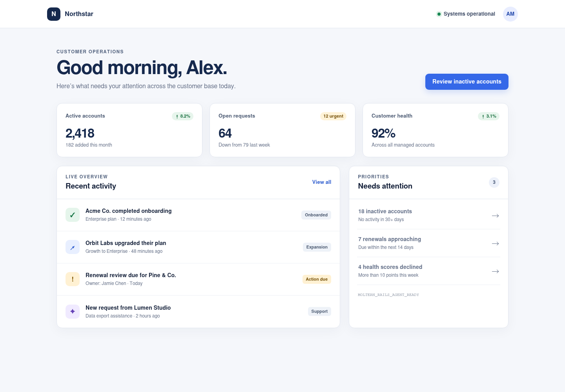Open arrow next to 7 renewals approaching
565x392 pixels.
coord(495,243)
